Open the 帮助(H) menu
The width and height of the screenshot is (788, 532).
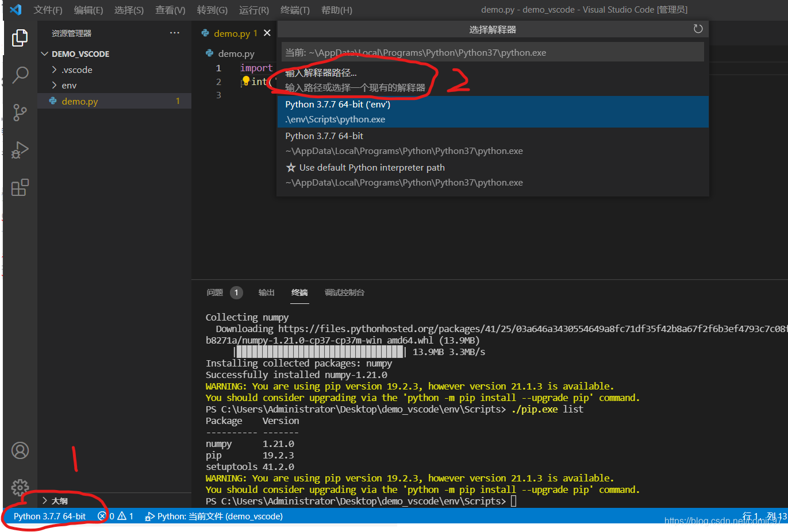pyautogui.click(x=337, y=10)
